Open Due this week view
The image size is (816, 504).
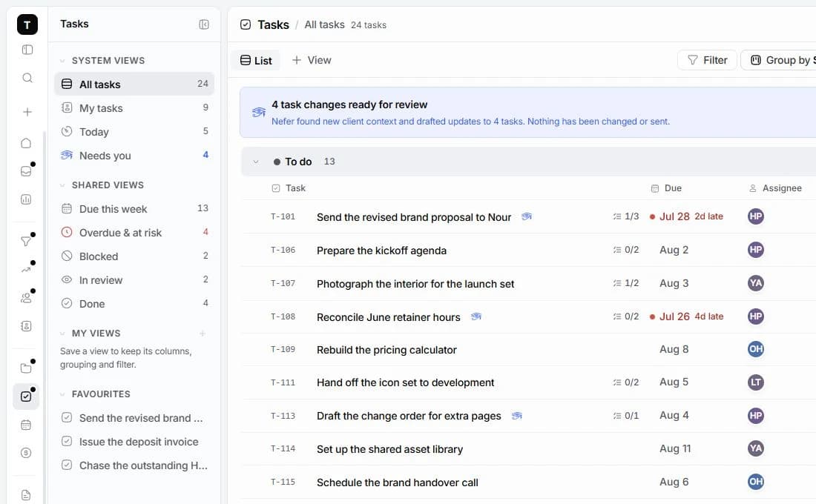pos(134,208)
